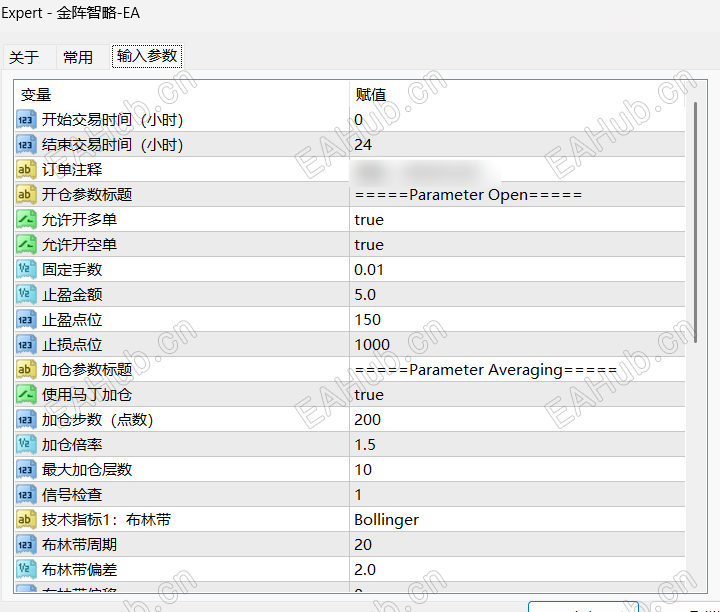Edit the 止损点位 value 1000
720x612 pixels.
pyautogui.click(x=517, y=345)
